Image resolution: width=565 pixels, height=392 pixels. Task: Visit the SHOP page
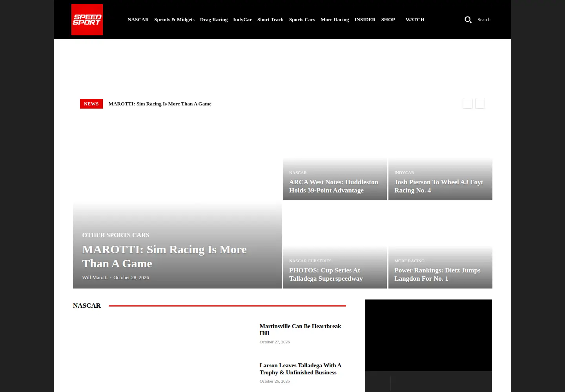point(388,20)
